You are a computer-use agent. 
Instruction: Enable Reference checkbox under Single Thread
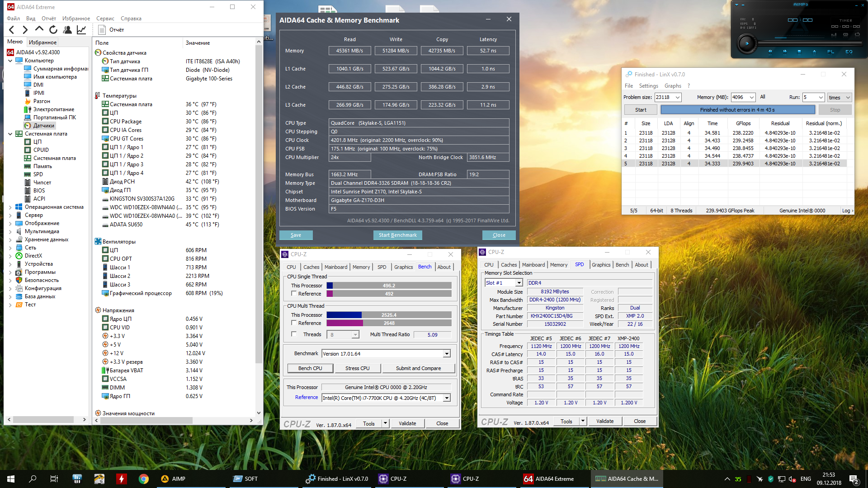294,294
